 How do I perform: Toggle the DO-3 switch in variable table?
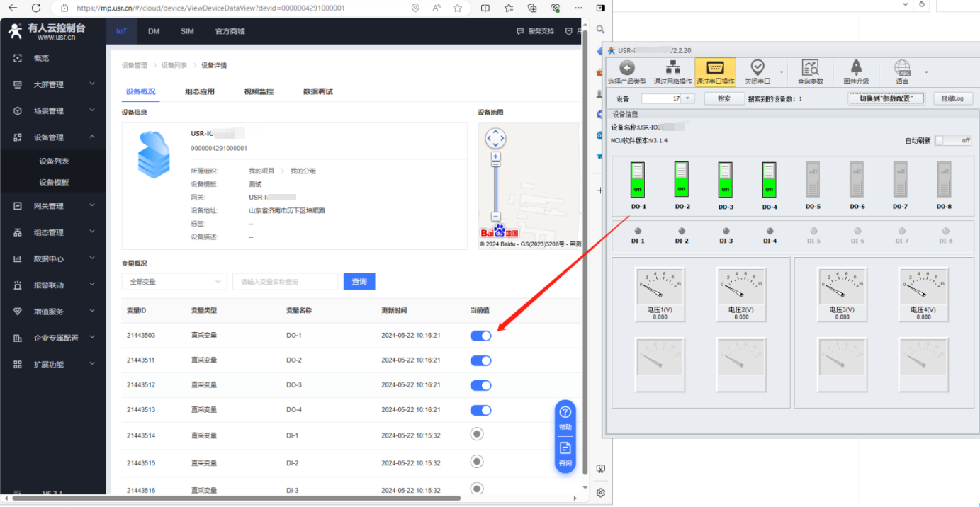[x=480, y=385]
